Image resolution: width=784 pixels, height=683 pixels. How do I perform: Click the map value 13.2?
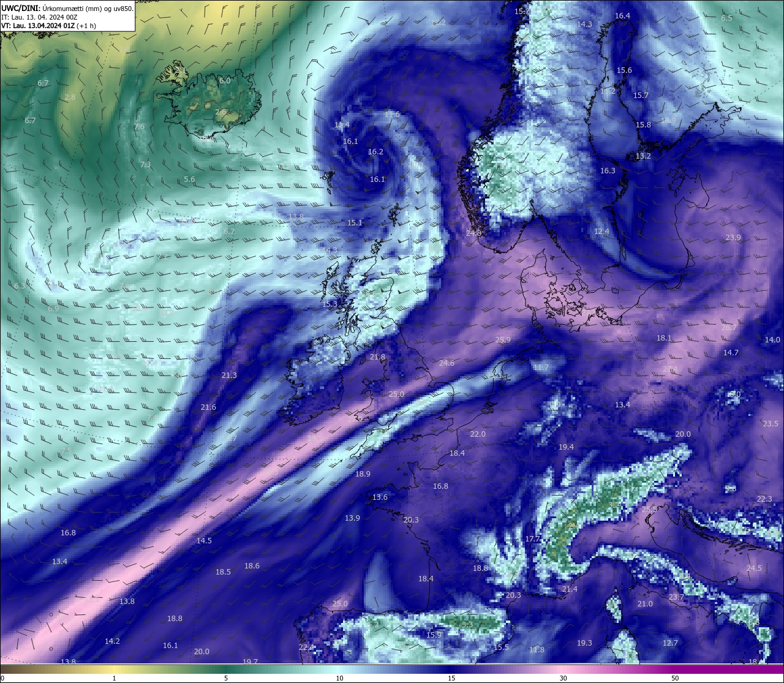coord(643,156)
